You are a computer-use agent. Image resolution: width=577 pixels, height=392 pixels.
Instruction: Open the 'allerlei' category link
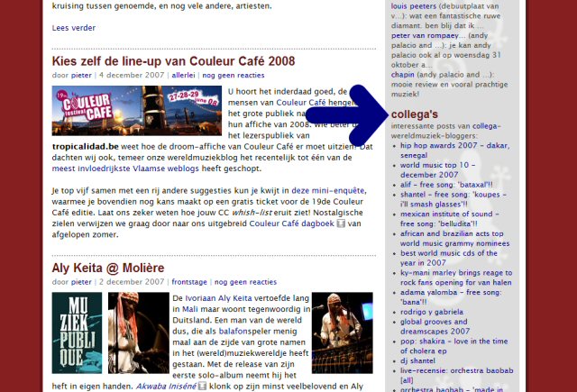(183, 76)
